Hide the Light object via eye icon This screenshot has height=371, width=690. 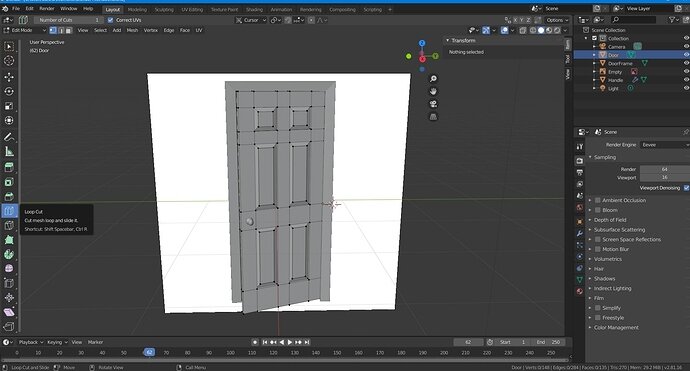pos(686,88)
